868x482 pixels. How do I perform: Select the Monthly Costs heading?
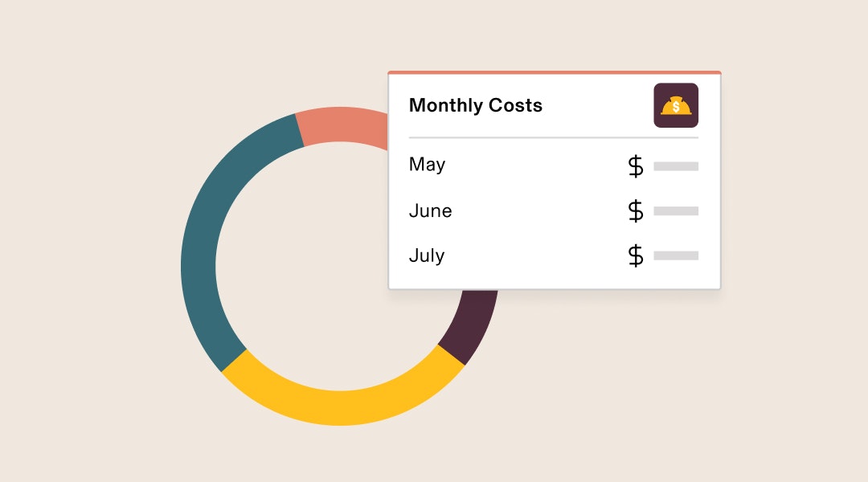point(476,105)
